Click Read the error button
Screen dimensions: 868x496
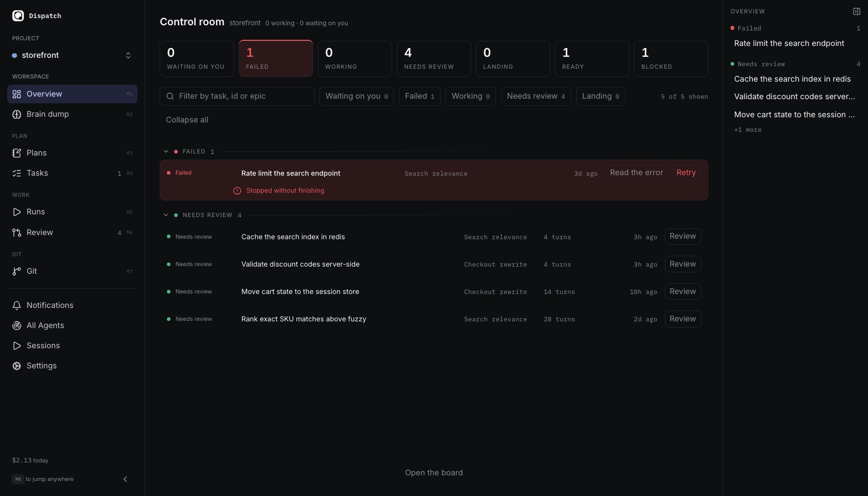click(637, 173)
